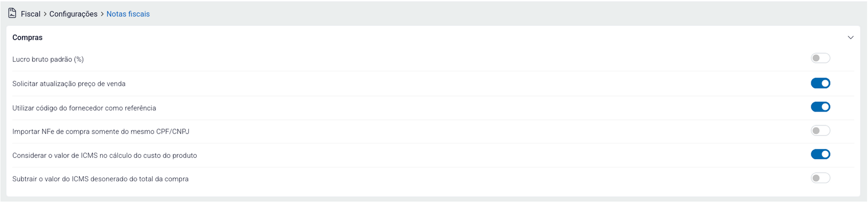Click the Subtrair o valor do ICMS desonerado label

point(100,179)
